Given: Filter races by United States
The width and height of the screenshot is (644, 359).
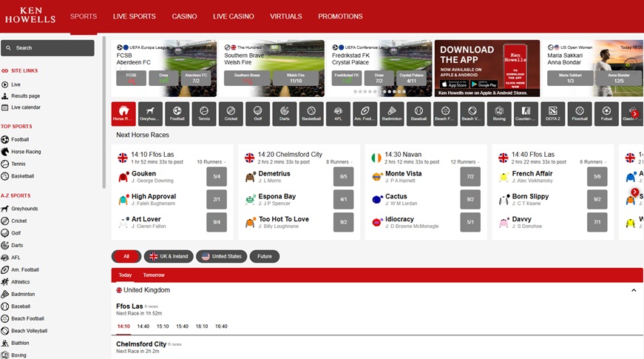Looking at the screenshot, I should coord(221,256).
